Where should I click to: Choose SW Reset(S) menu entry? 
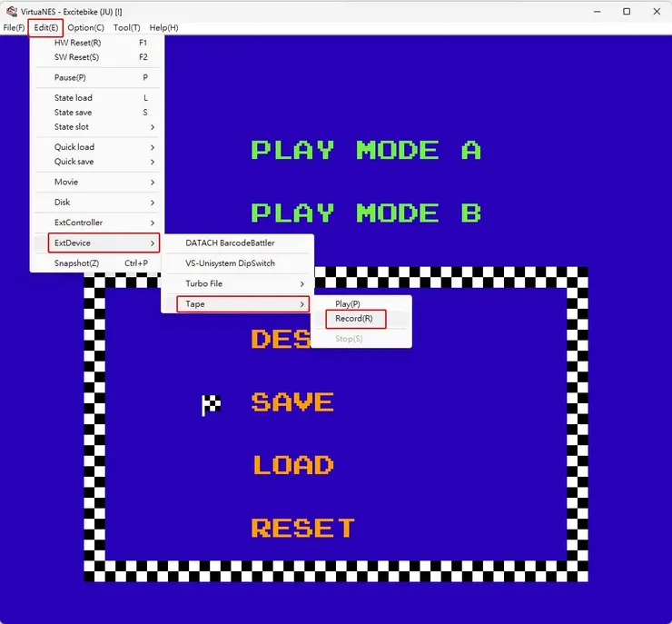97,57
